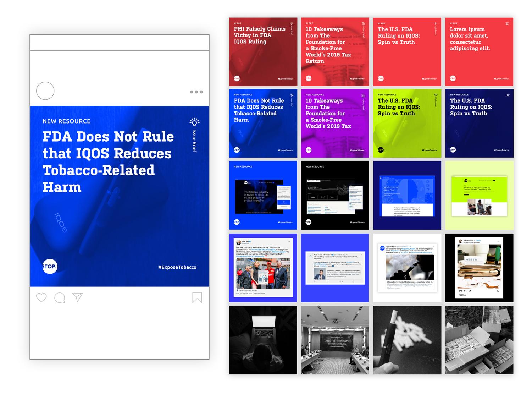Select the navy Spin vs Truth tile

click(479, 123)
